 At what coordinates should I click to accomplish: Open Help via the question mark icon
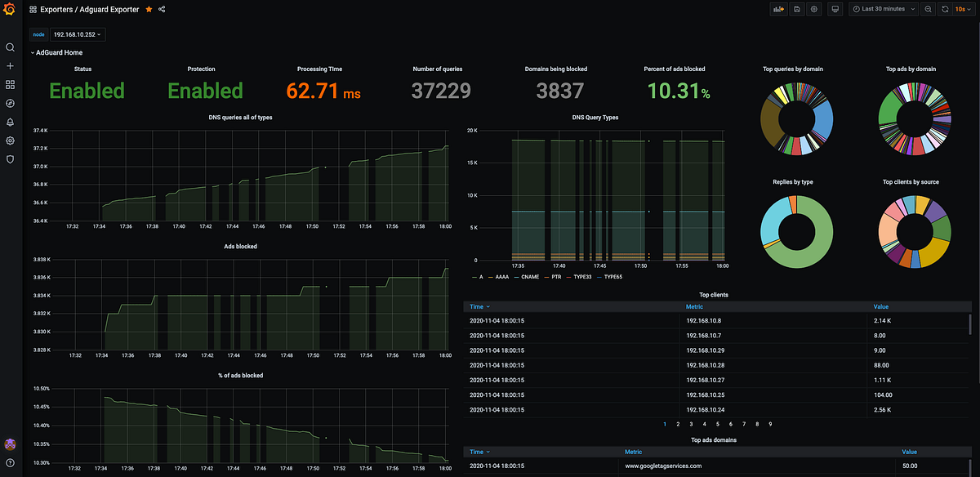click(x=10, y=462)
